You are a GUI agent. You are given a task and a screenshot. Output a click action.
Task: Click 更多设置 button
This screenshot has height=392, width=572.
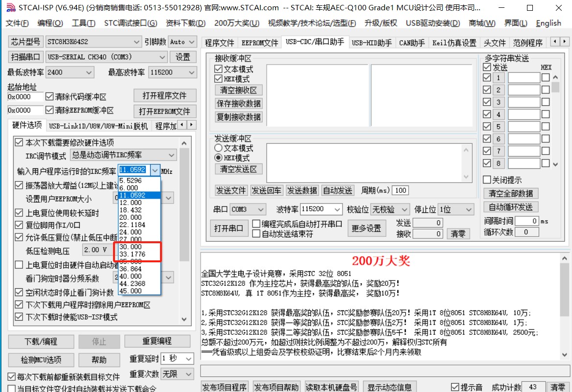pyautogui.click(x=366, y=229)
